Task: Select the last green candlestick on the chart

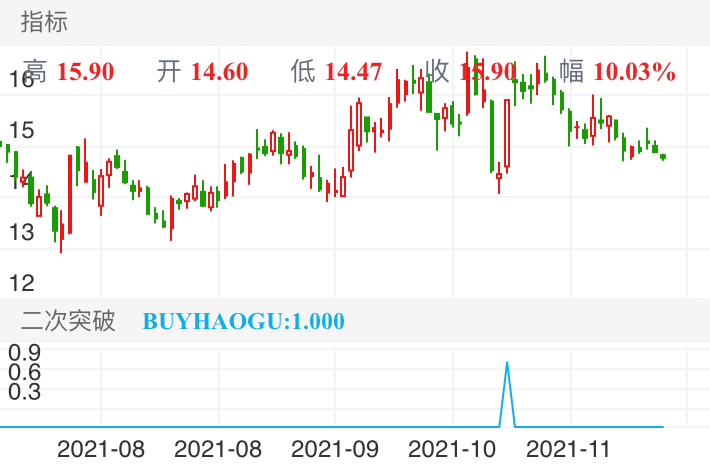Action: click(663, 156)
